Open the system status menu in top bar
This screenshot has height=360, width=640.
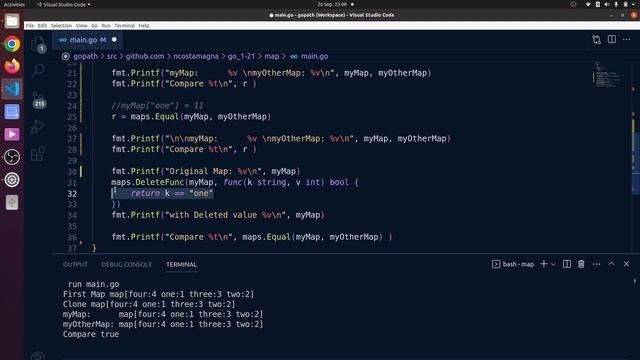pos(610,4)
